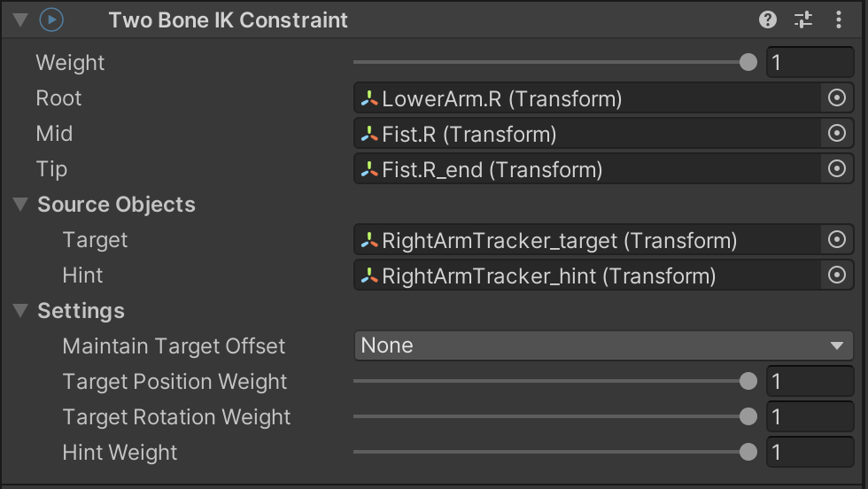The width and height of the screenshot is (868, 489).
Task: Click the Hint property label
Action: [82, 276]
